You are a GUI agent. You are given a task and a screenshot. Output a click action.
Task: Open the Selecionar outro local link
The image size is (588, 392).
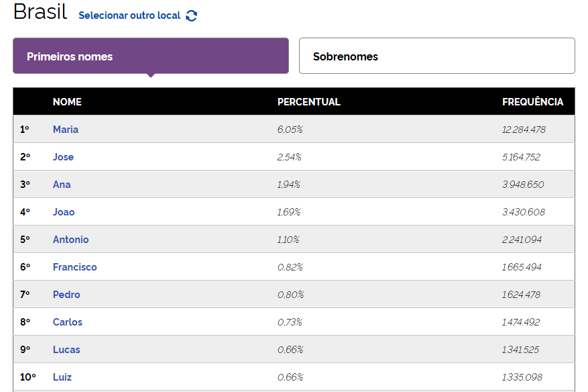129,15
